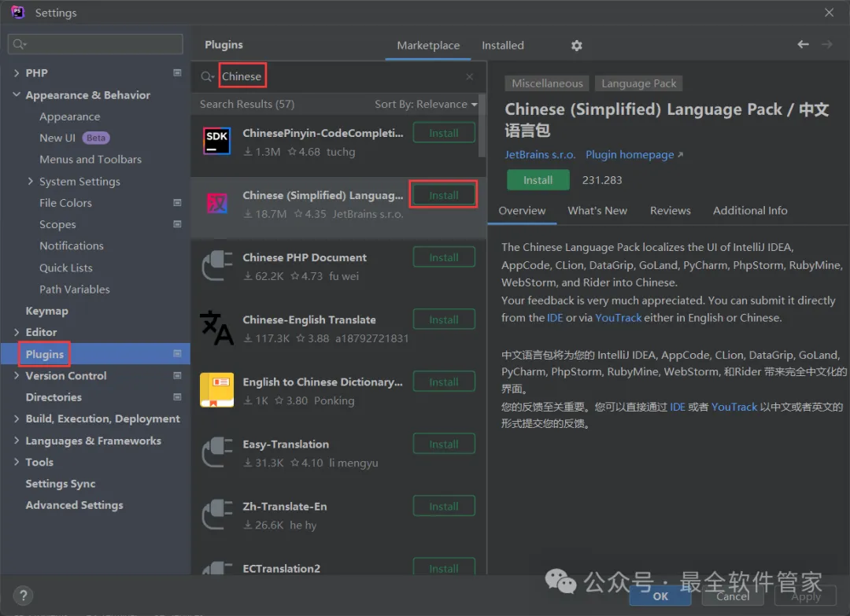
Task: Go back with the left arrow
Action: 803,44
